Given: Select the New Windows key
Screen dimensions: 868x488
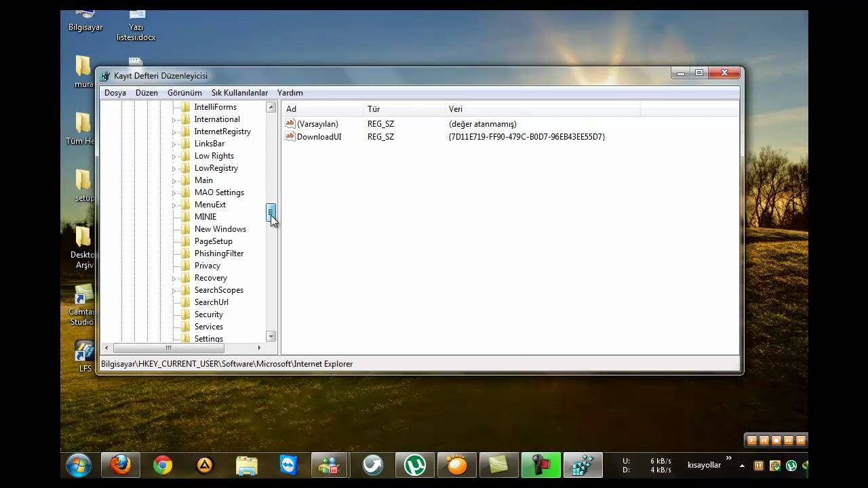Looking at the screenshot, I should pos(220,229).
